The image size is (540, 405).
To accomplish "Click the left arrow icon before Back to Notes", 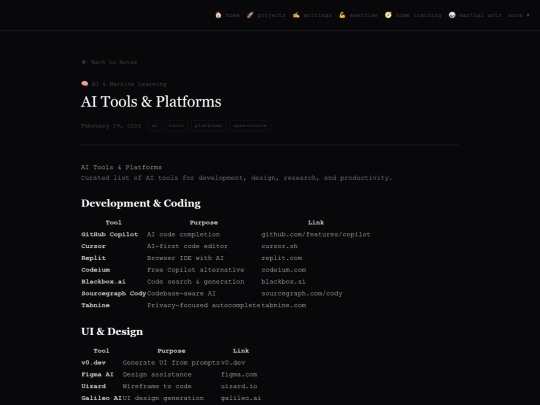I will (84, 62).
